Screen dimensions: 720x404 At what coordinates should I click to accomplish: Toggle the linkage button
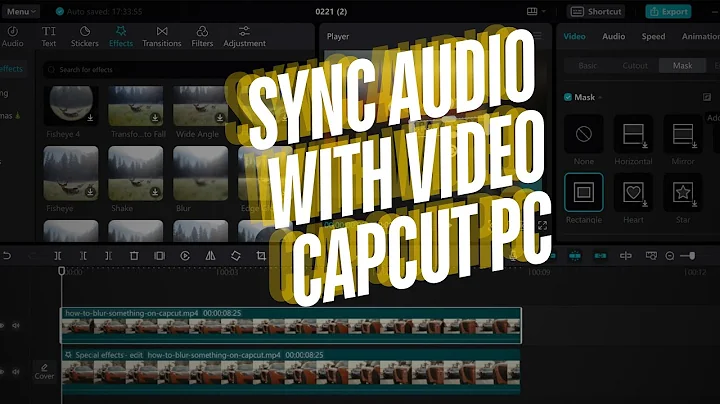tap(600, 255)
